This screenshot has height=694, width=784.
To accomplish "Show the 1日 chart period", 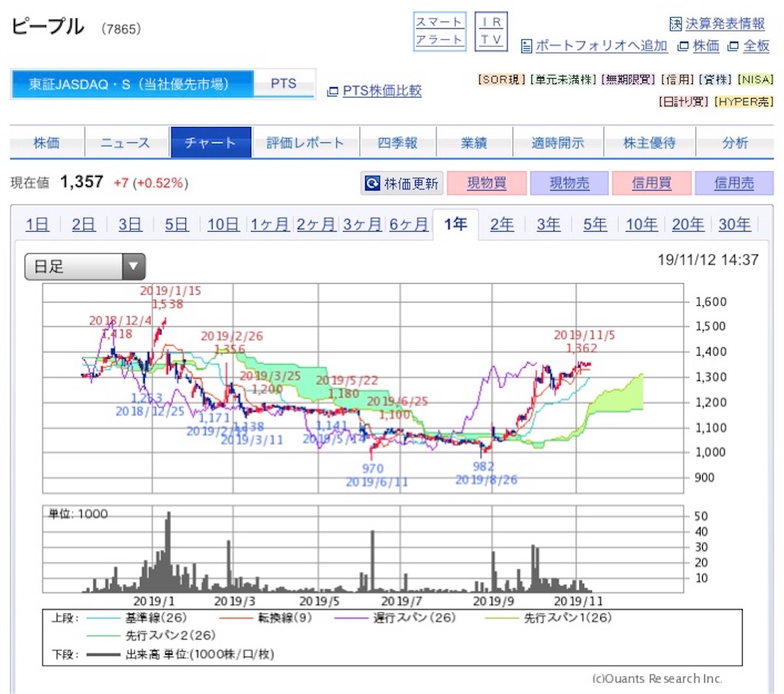I will tap(38, 224).
